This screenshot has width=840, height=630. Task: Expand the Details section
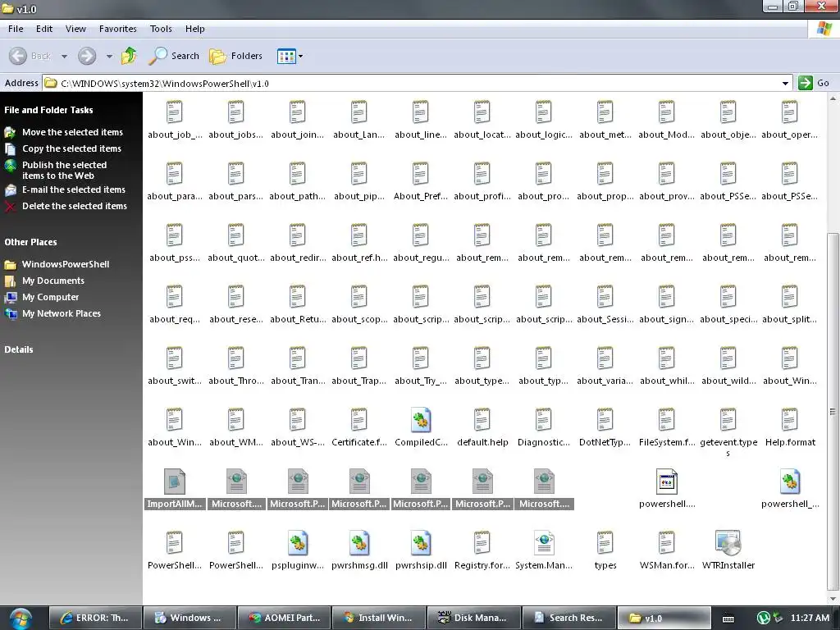coord(19,349)
